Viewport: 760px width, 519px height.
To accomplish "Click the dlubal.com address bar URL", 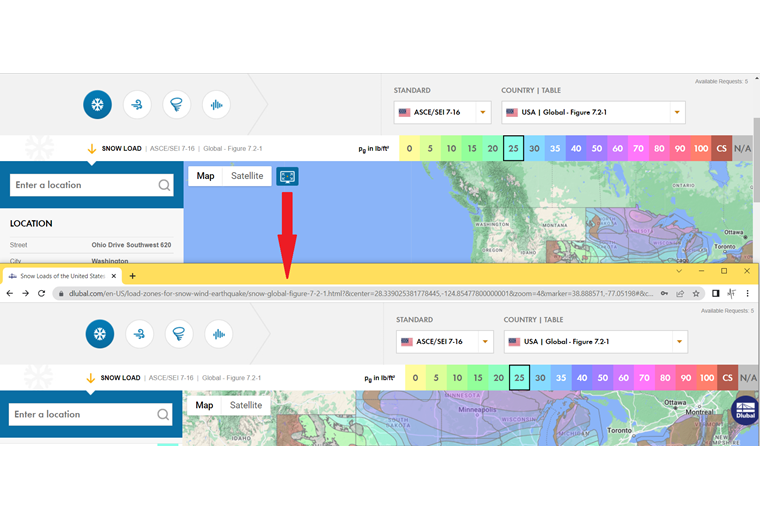I will pyautogui.click(x=361, y=293).
